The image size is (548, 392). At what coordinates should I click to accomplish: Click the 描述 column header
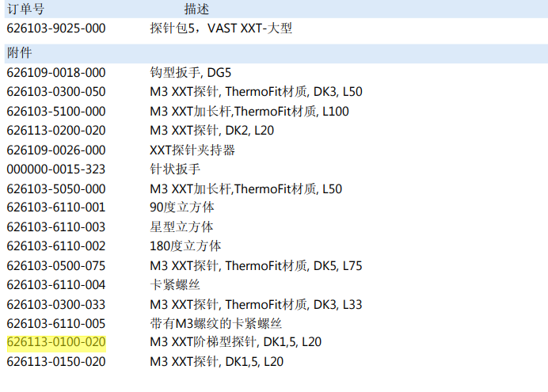(x=196, y=10)
